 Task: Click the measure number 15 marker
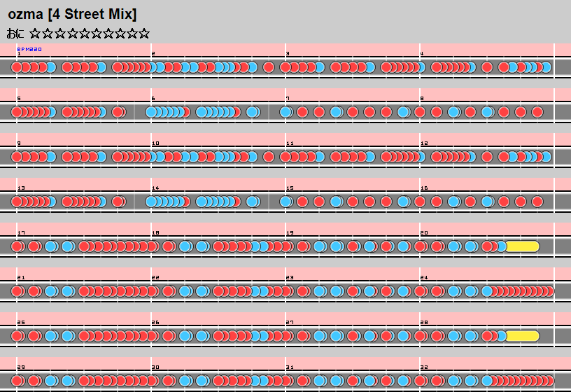[290, 188]
